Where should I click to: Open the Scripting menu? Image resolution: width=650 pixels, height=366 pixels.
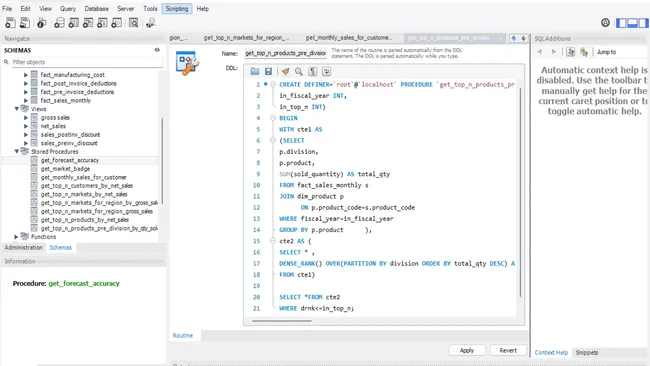[x=177, y=8]
